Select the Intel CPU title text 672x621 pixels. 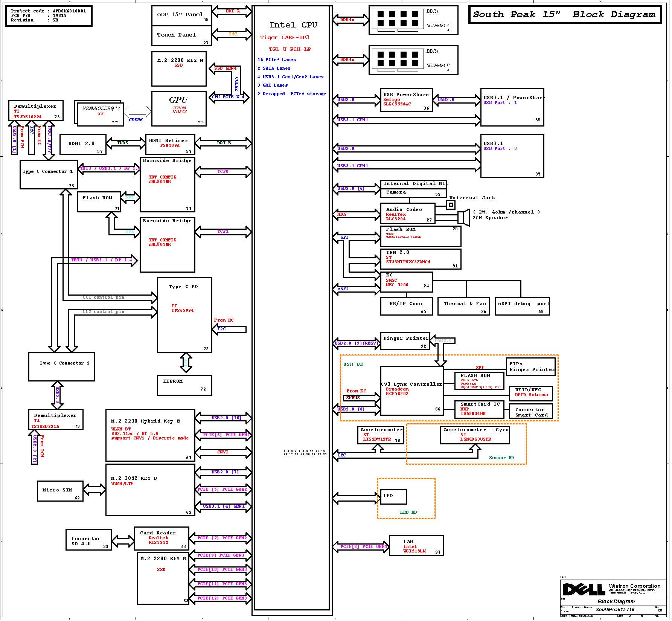(293, 25)
